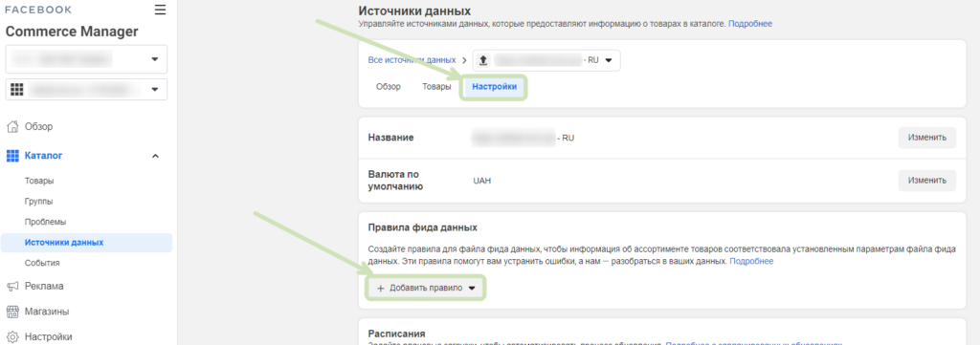
Task: Click the Магазины shop icon
Action: point(12,312)
